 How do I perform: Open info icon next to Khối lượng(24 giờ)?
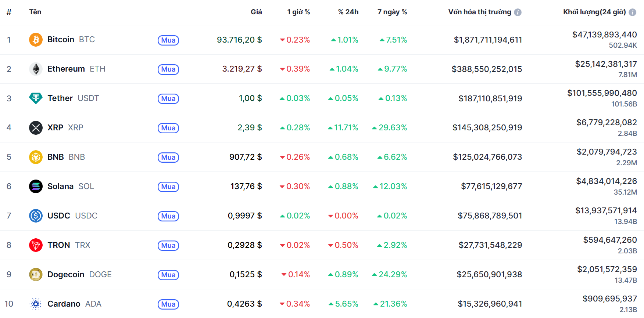(632, 12)
